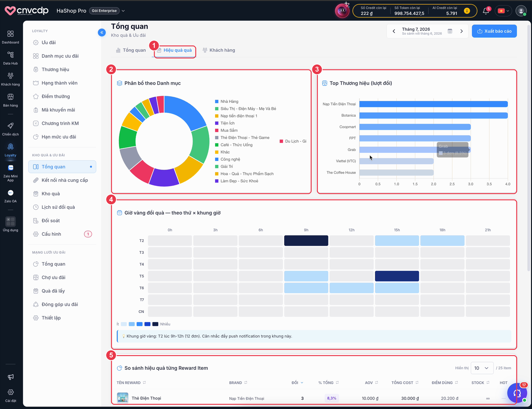Open Bán hàng icon in rail
This screenshot has height=409, width=532.
tap(10, 100)
